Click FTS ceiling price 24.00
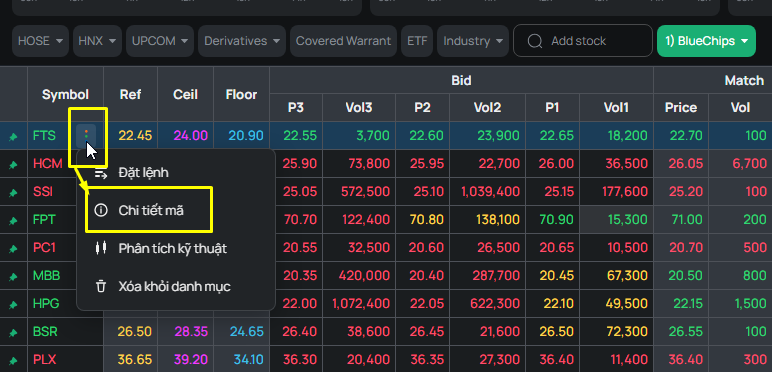Viewport: 772px width, 372px height. pos(191,135)
